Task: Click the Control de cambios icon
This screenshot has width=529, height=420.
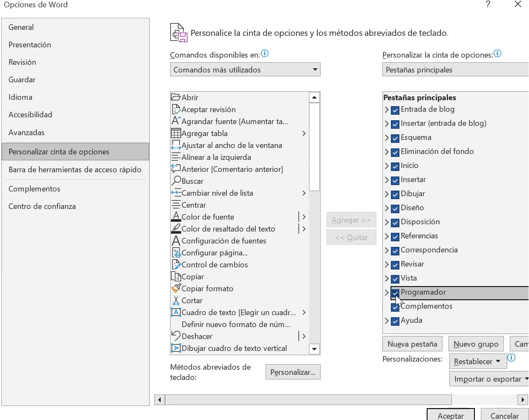Action: [x=176, y=265]
